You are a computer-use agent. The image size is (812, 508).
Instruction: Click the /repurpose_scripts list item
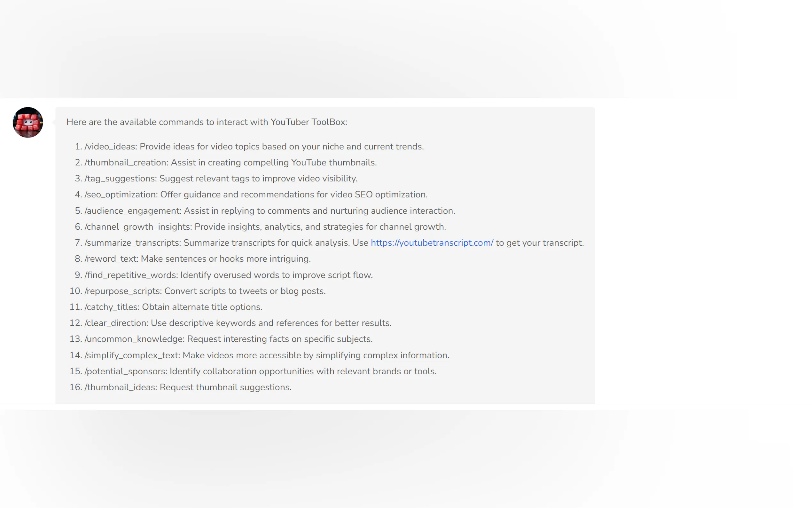coord(205,291)
